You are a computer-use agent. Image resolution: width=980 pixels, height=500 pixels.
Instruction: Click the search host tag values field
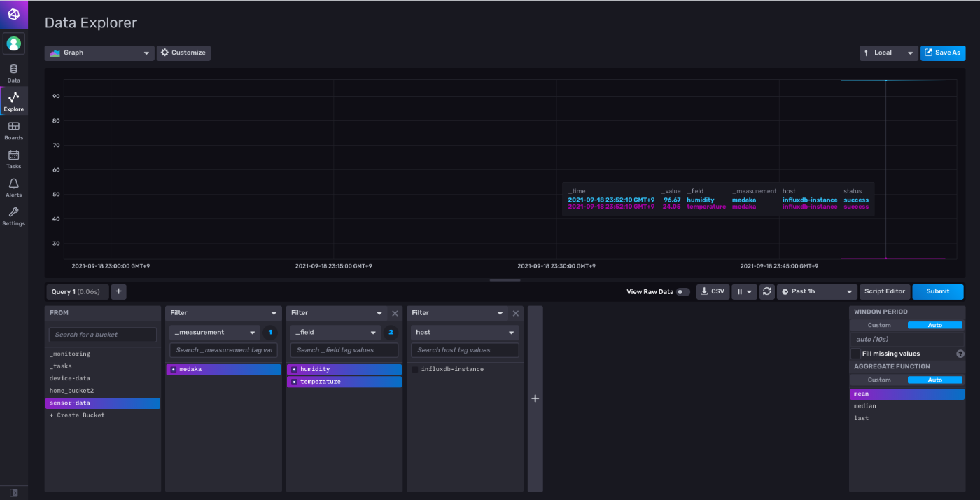click(465, 350)
